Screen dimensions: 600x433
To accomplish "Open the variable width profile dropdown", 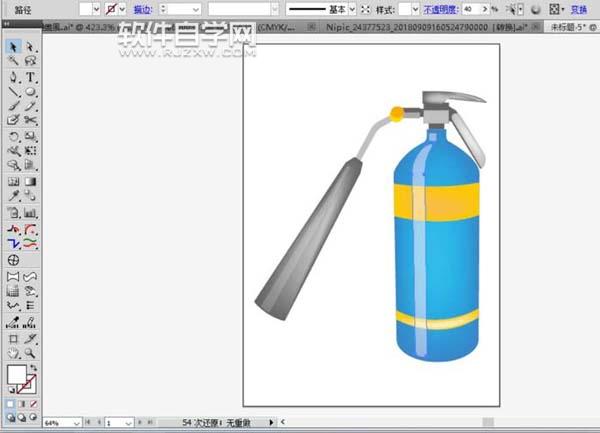I will [274, 9].
